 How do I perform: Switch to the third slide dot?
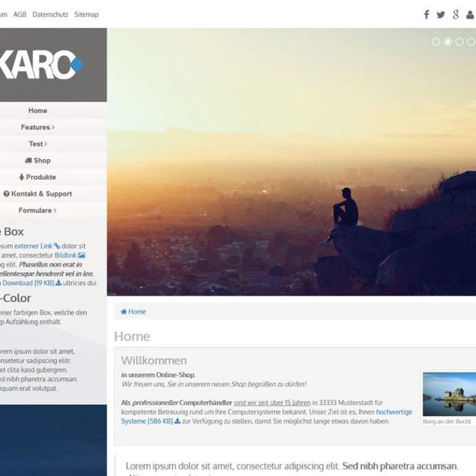tap(459, 42)
